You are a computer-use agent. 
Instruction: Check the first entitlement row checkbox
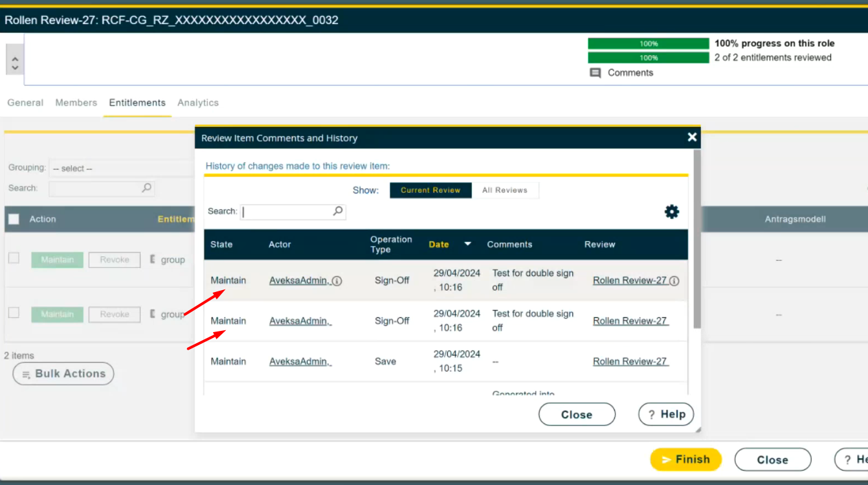(14, 258)
